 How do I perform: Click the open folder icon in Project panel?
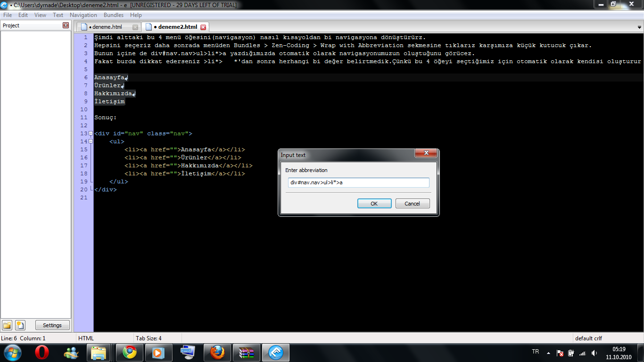tap(7, 325)
